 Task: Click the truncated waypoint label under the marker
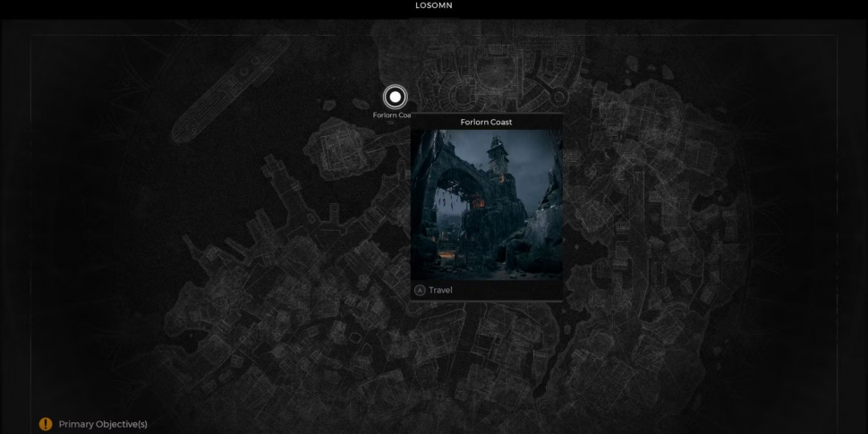pos(392,115)
